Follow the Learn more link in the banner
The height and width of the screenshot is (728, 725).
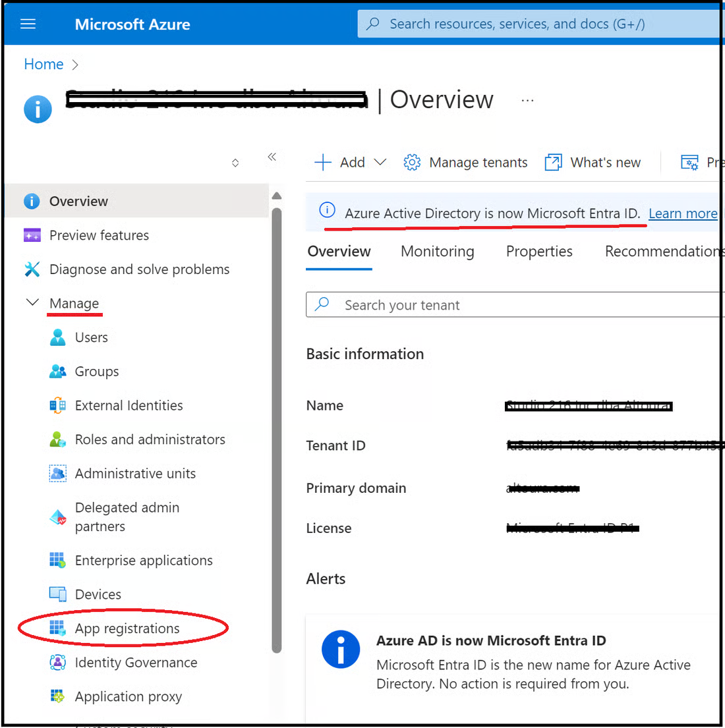coord(683,213)
